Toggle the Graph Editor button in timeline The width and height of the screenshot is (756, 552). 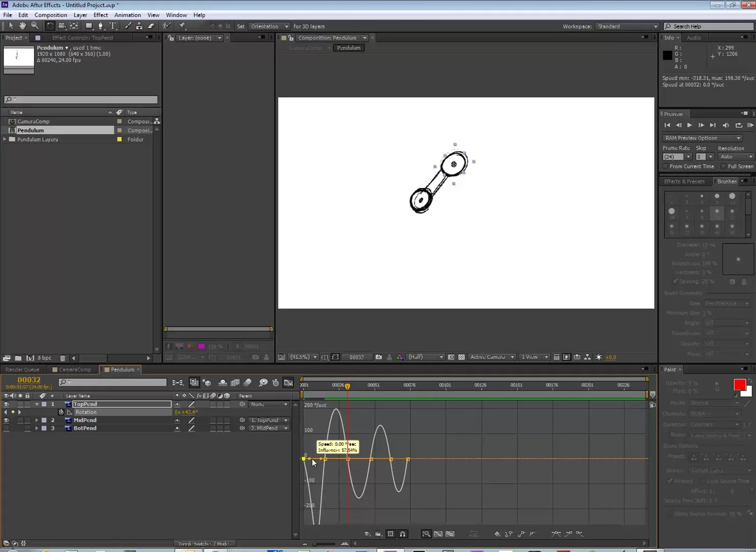pos(288,382)
